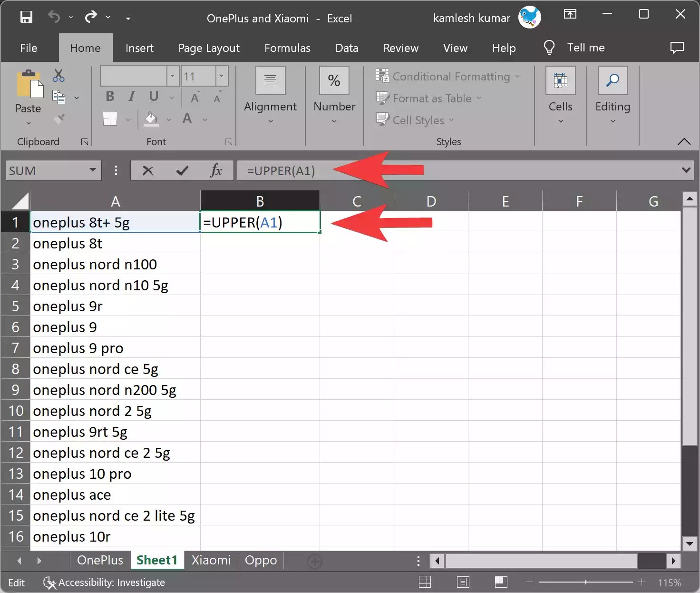Toggle Normal view from the status bar
The image size is (700, 593).
[425, 582]
